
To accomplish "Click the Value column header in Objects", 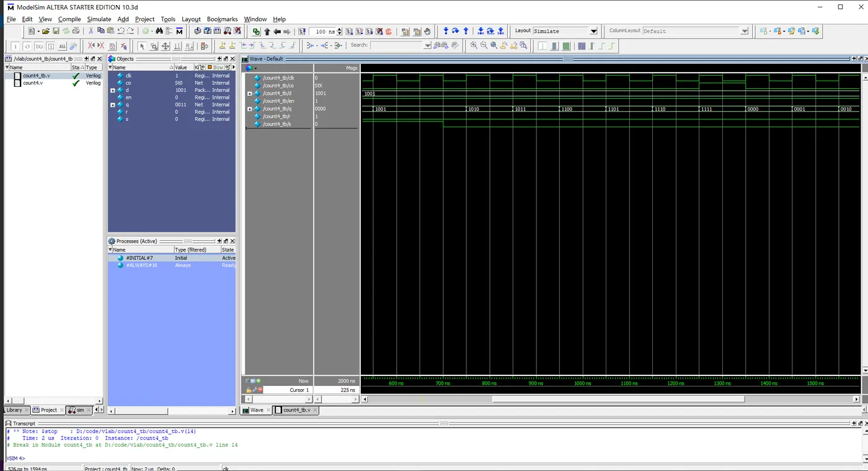I will [183, 67].
